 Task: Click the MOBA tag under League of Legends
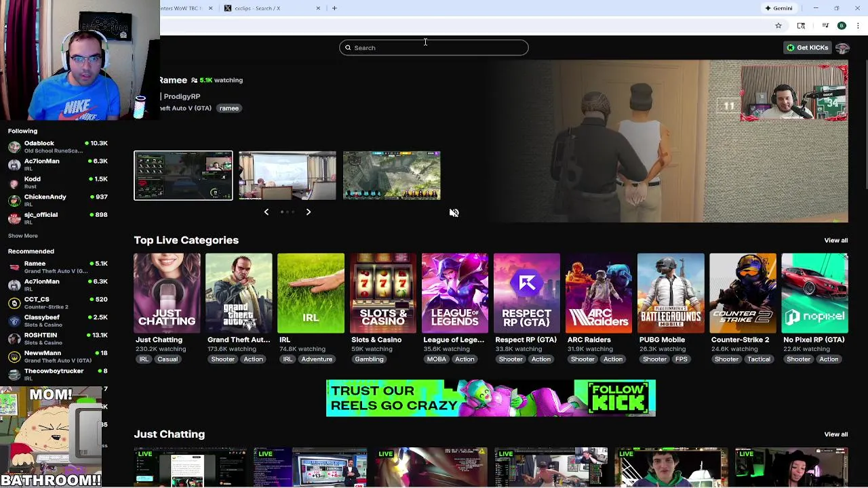[437, 359]
